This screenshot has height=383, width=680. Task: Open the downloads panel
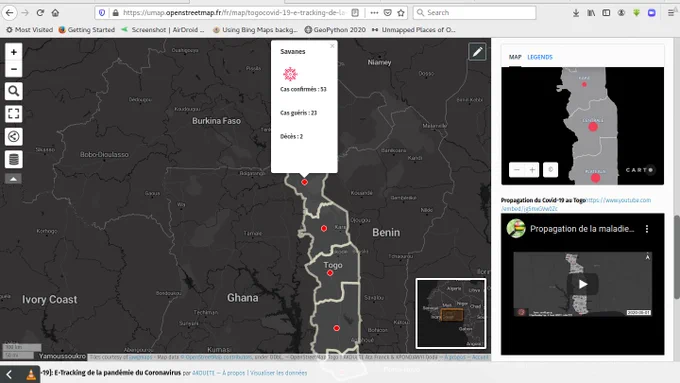[x=576, y=13]
